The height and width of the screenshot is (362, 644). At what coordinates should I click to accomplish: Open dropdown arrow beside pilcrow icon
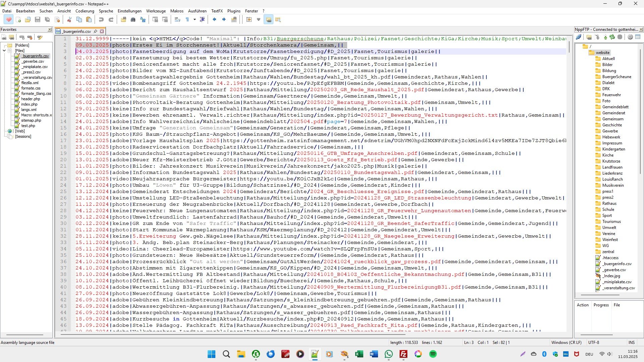click(x=195, y=20)
